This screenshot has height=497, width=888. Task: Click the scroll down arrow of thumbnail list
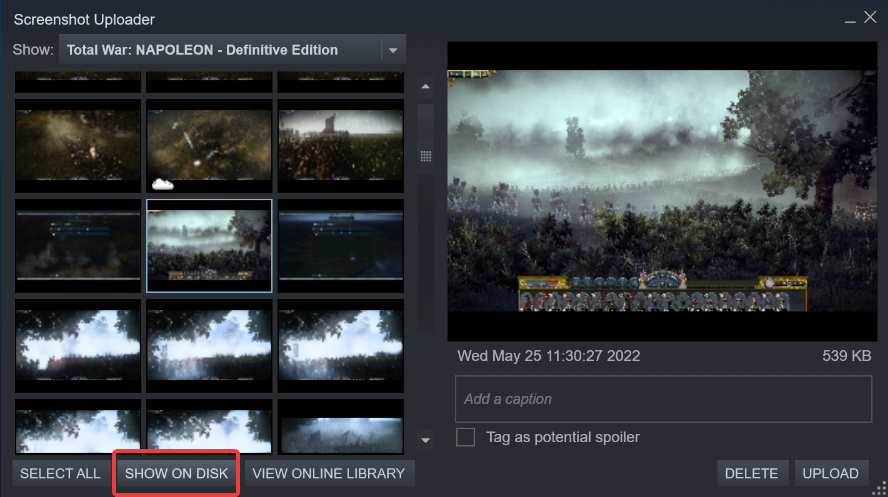tap(425, 440)
